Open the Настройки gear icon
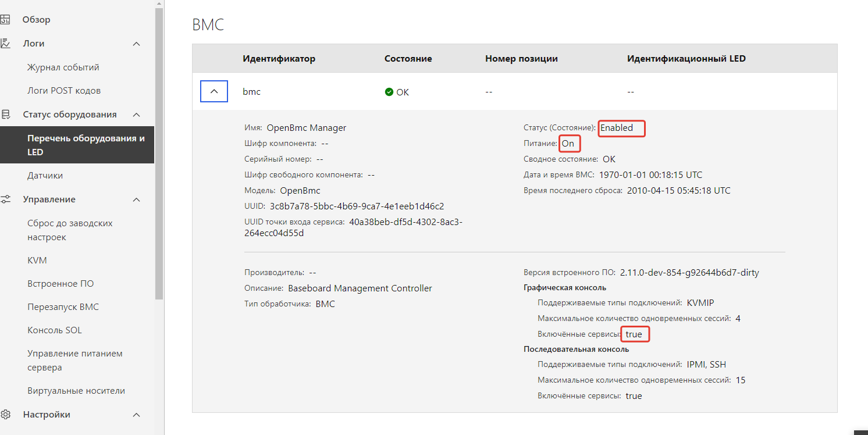Image resolution: width=868 pixels, height=435 pixels. (x=6, y=414)
